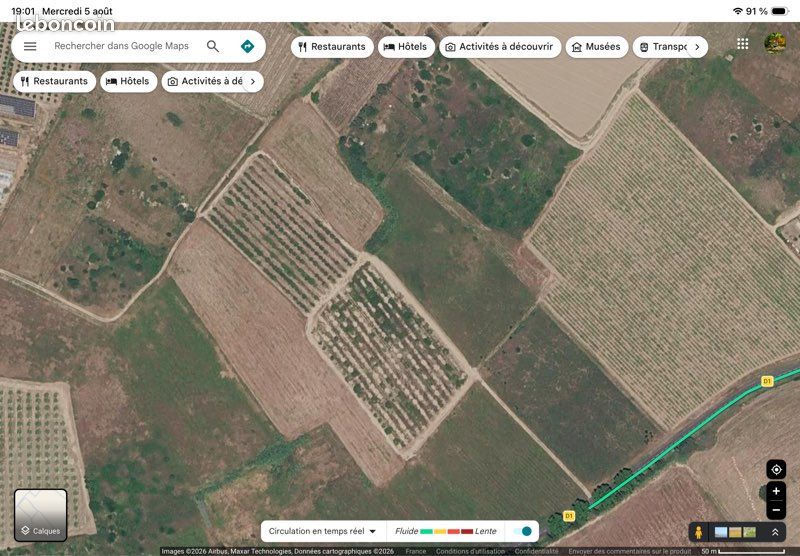
Task: Open the France footer link
Action: tap(415, 551)
